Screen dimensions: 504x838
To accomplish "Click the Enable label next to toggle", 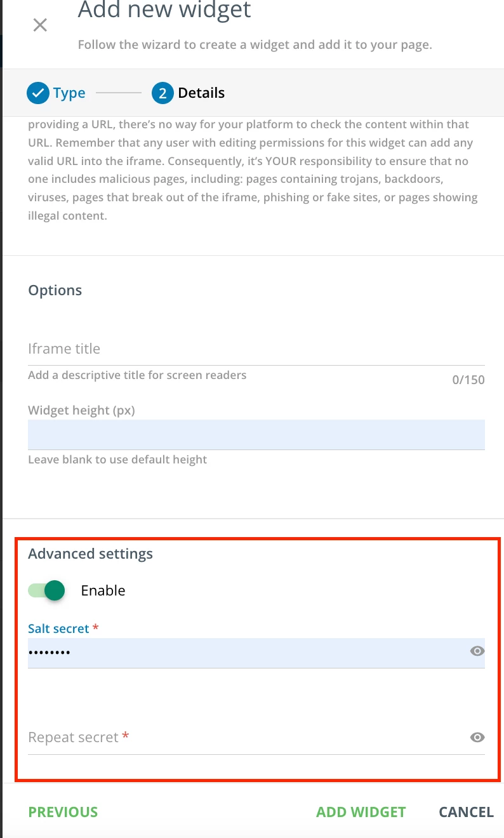I will pos(103,590).
